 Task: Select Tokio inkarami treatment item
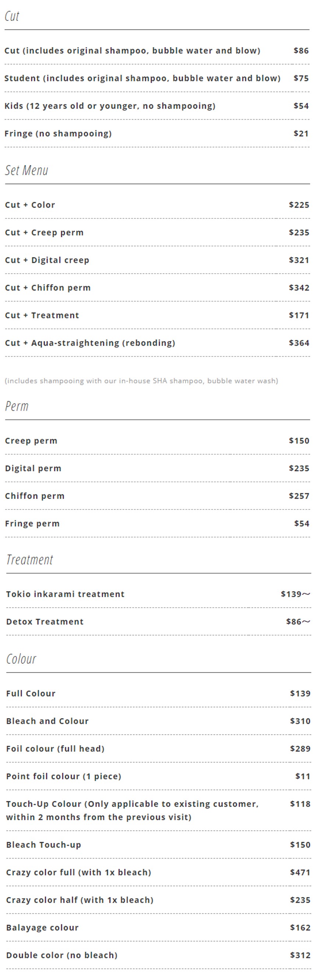pyautogui.click(x=65, y=594)
